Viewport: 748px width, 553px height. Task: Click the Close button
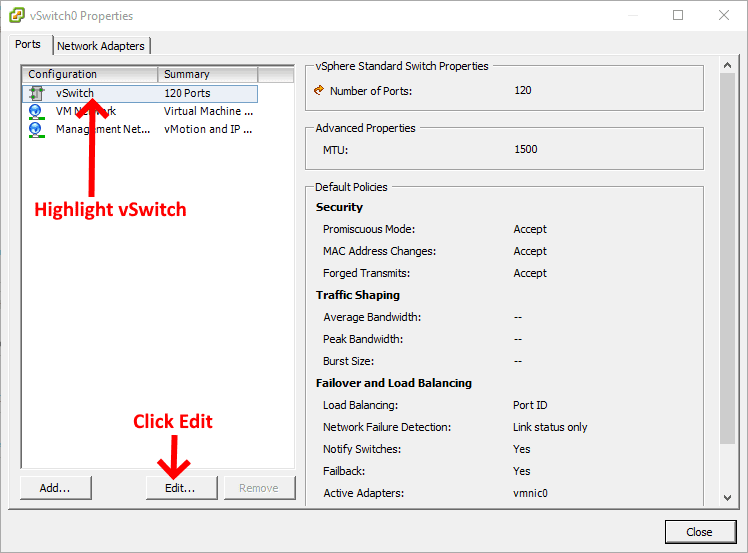pos(700,532)
